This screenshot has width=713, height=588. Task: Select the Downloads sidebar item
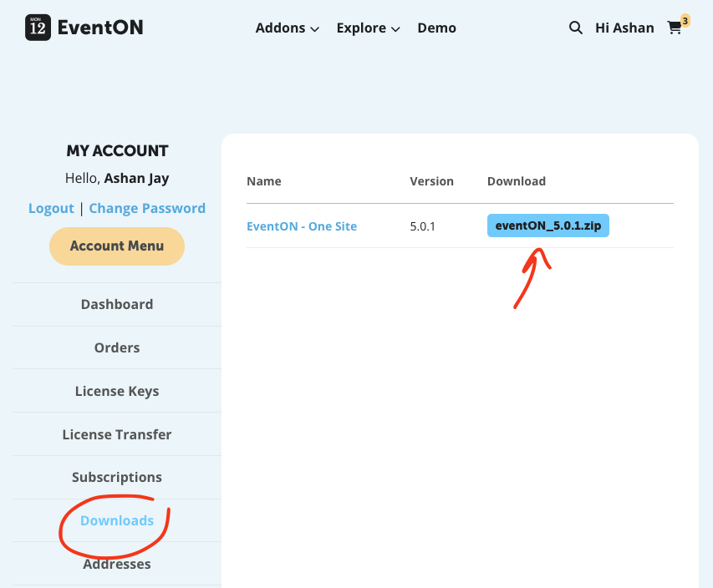point(117,521)
